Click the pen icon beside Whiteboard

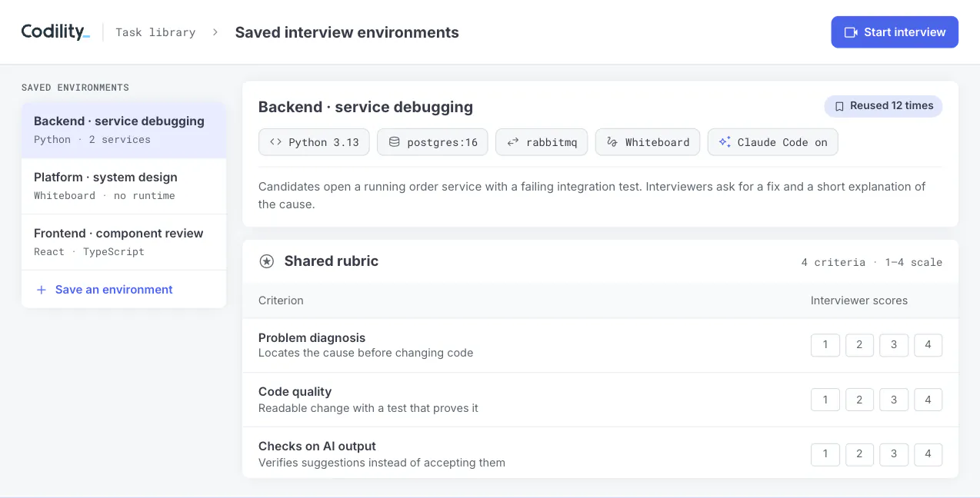click(612, 142)
